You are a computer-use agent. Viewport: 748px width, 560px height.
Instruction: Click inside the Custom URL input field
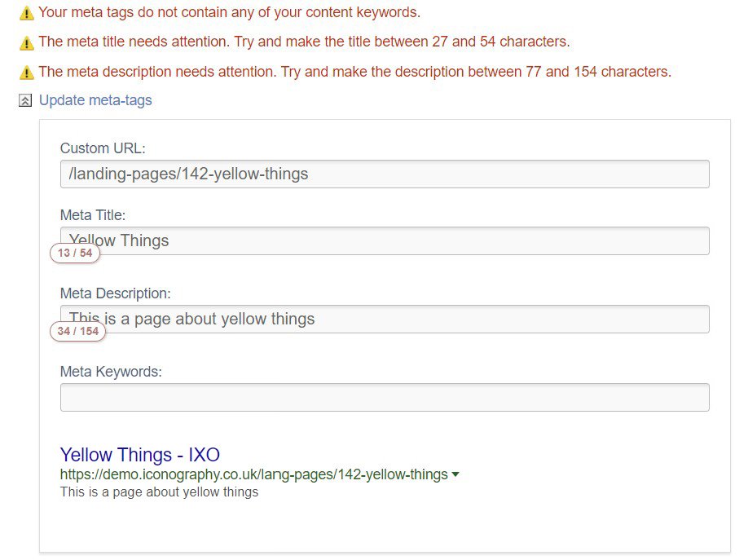383,174
